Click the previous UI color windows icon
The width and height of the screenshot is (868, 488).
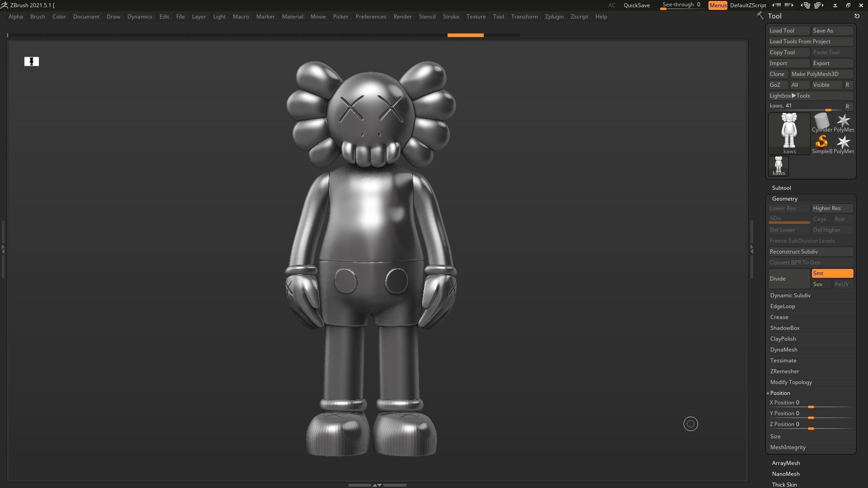pyautogui.click(x=805, y=5)
